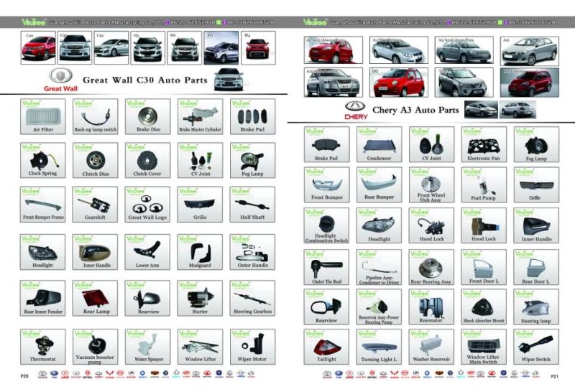The height and width of the screenshot is (392, 575).
Task: Open the Washer Reservoir part card
Action: (432, 346)
